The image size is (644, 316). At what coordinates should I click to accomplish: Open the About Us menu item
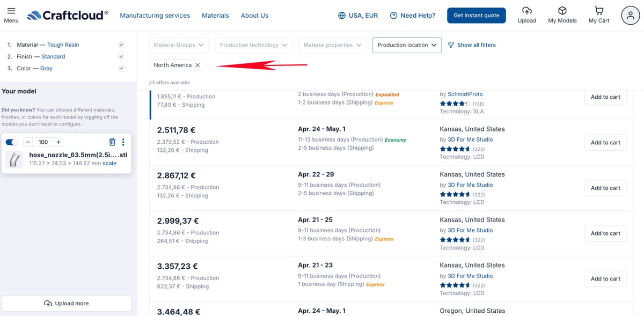254,16
